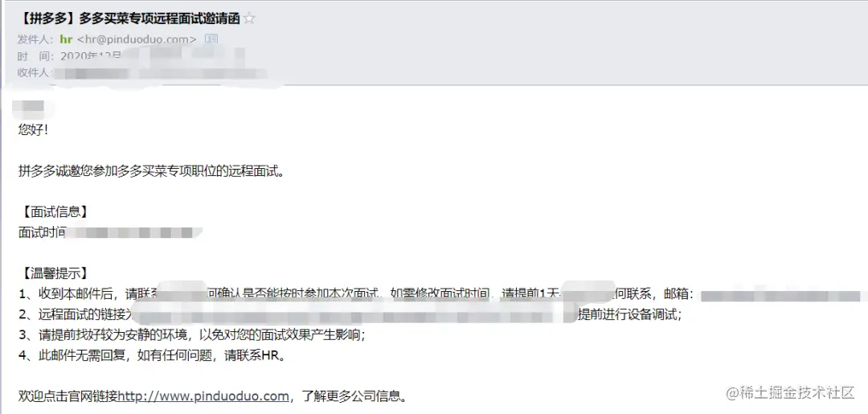868x414 pixels.
Task: Open the sender contact card icon
Action: coord(211,39)
